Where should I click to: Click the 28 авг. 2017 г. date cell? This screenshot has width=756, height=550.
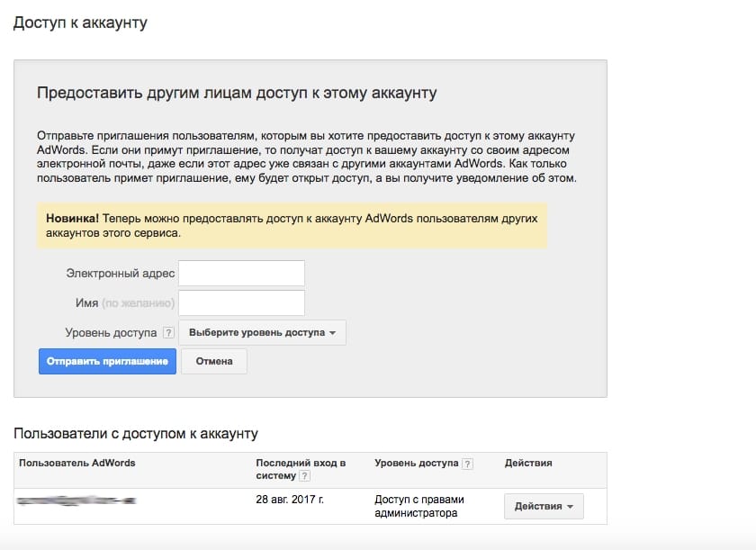click(x=290, y=500)
